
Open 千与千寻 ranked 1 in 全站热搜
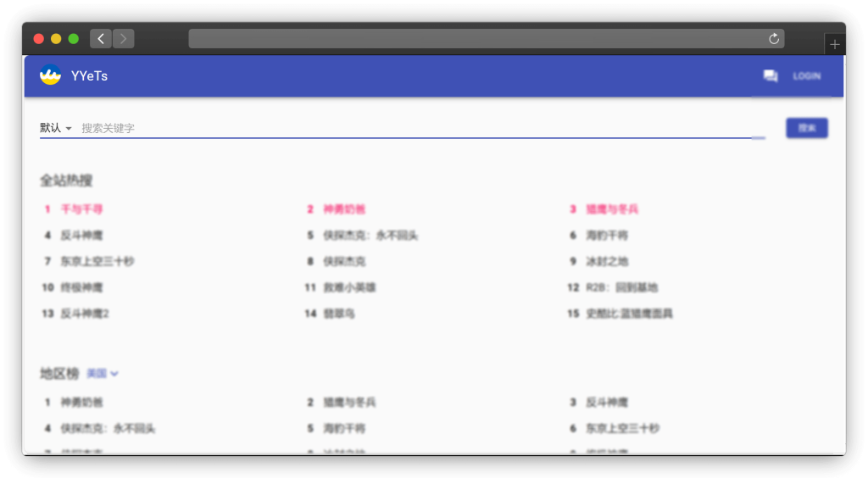[81, 209]
